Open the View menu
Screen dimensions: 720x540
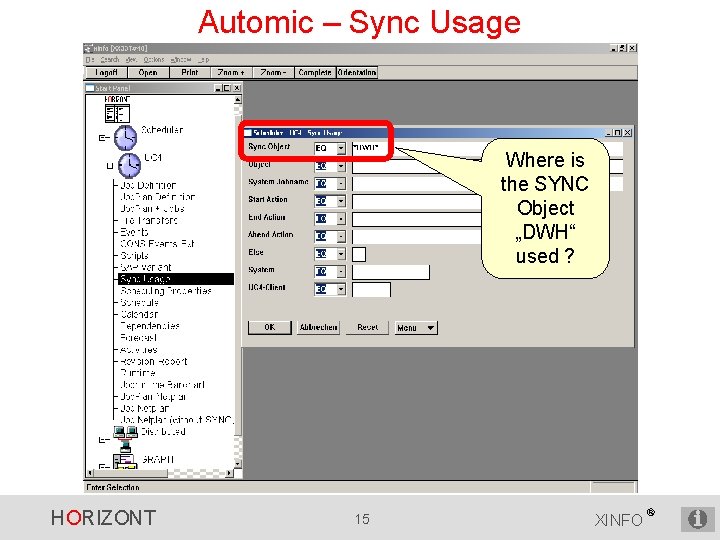pos(131,60)
